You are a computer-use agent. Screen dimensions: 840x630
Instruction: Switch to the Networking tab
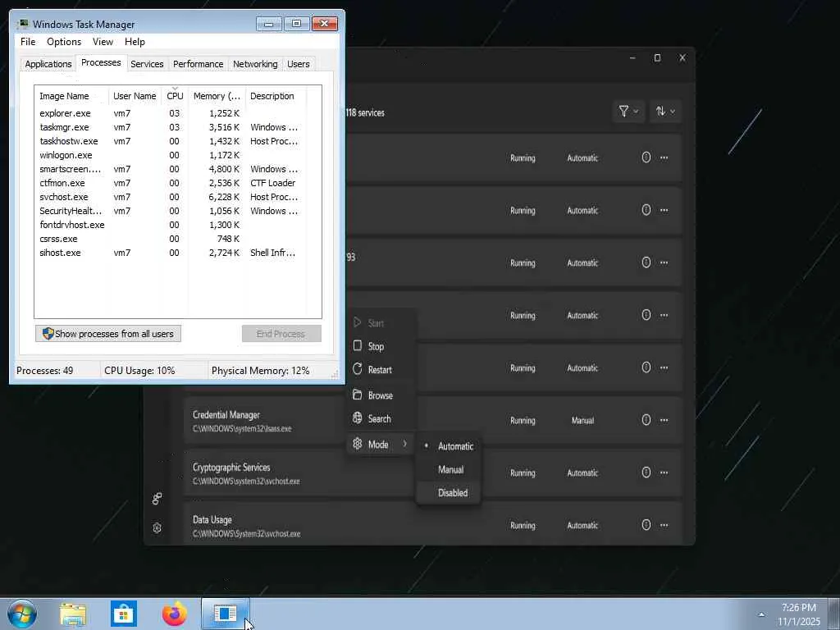[x=255, y=64]
